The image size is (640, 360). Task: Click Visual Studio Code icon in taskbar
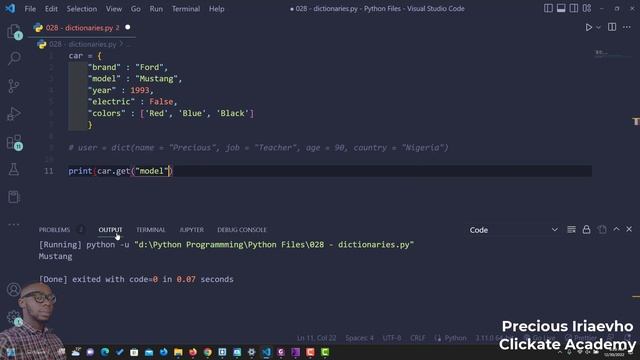coord(267,352)
